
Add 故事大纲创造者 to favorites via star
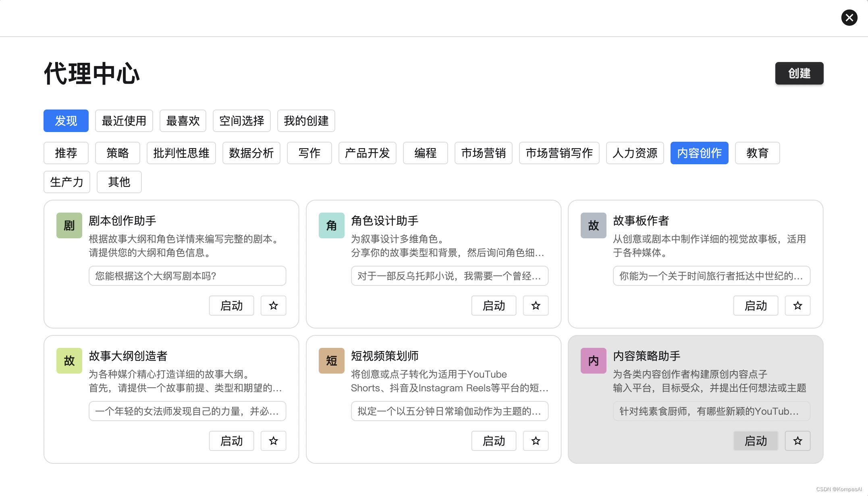click(273, 441)
